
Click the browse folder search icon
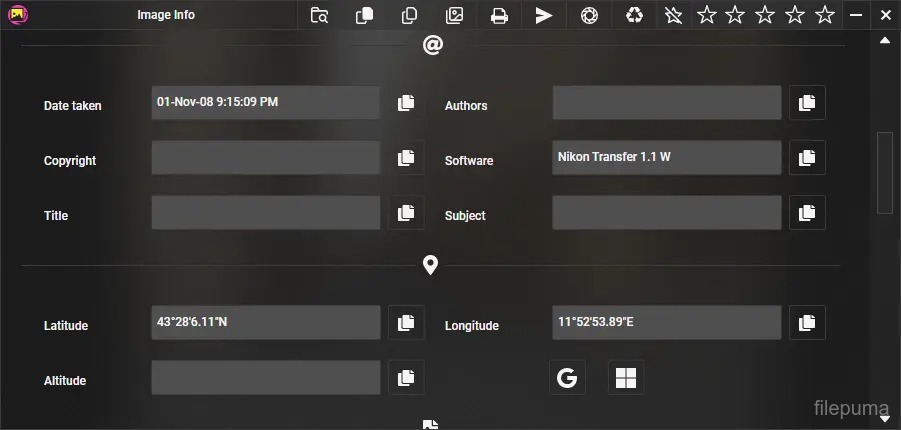coord(319,15)
